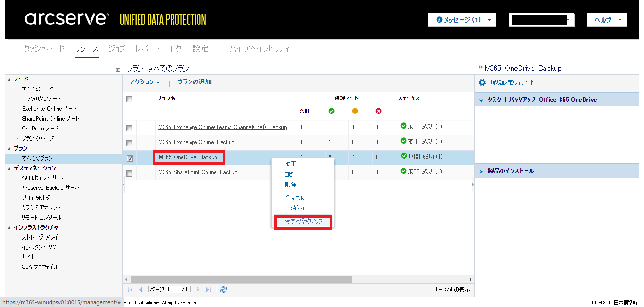Image resolution: width=644 pixels, height=307 pixels.
Task: Switch to the ダッシュボード tab
Action: [44, 48]
